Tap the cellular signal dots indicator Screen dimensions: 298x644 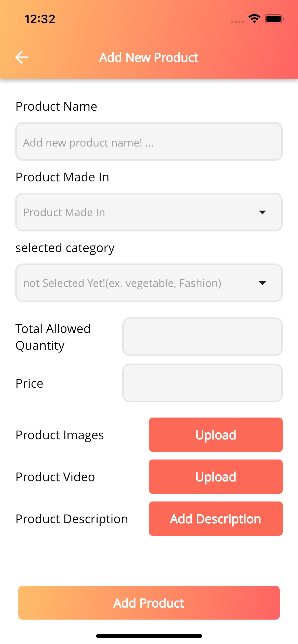(237, 22)
